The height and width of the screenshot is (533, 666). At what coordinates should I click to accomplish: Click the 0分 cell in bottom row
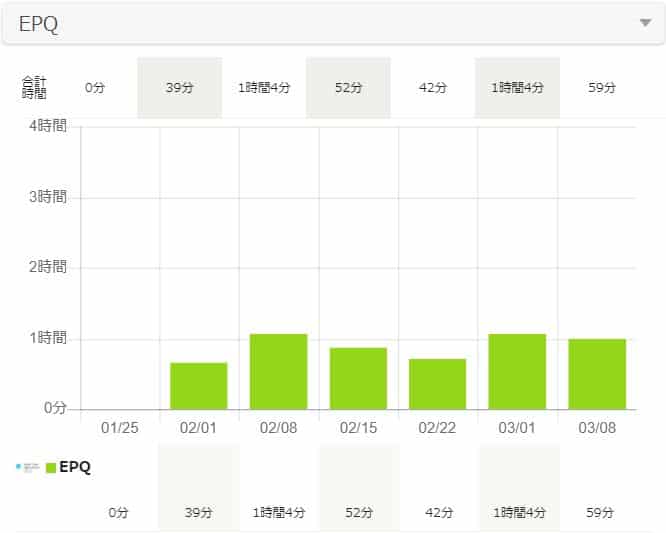[x=119, y=513]
